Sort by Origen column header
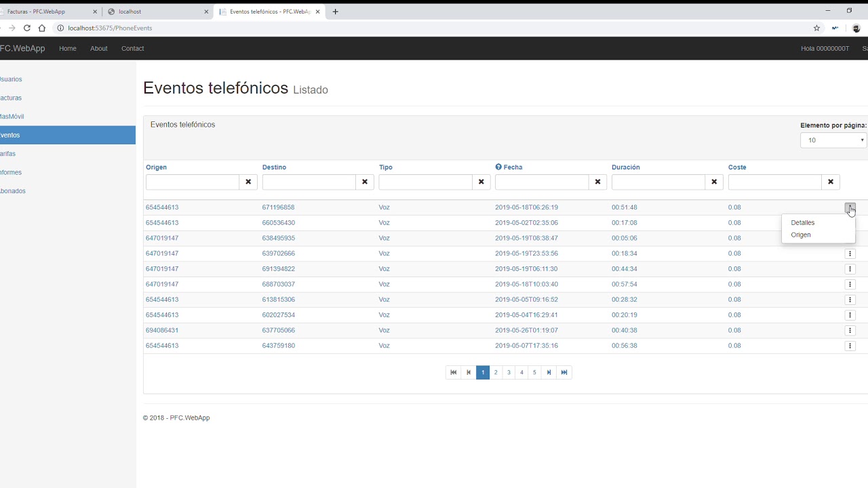Screen dimensions: 868x488 pos(156,167)
